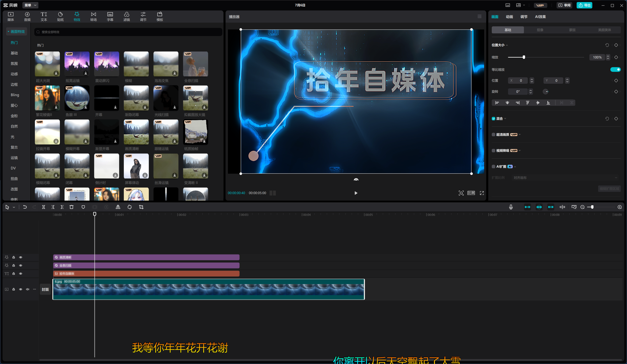
Task: Toggle the 混合 checkbox
Action: [493, 119]
